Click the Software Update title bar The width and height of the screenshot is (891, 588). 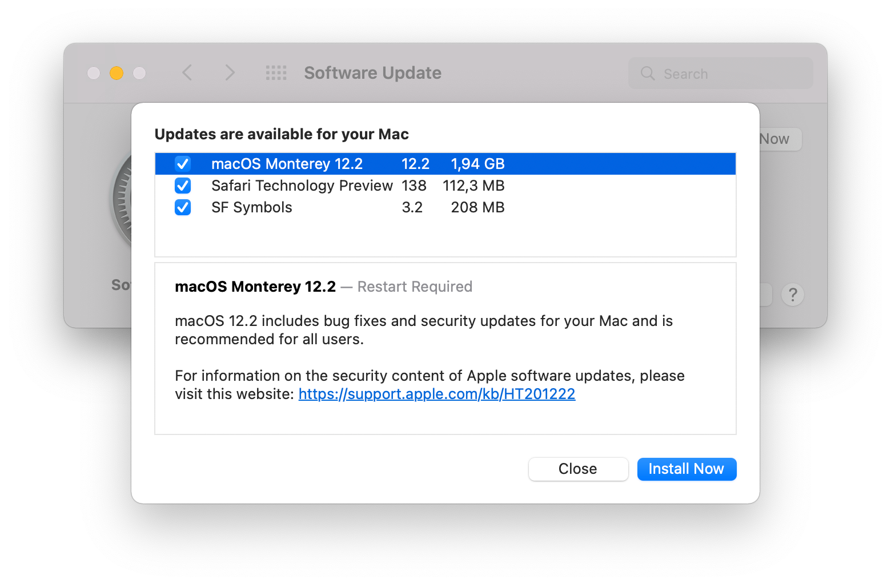pos(372,73)
